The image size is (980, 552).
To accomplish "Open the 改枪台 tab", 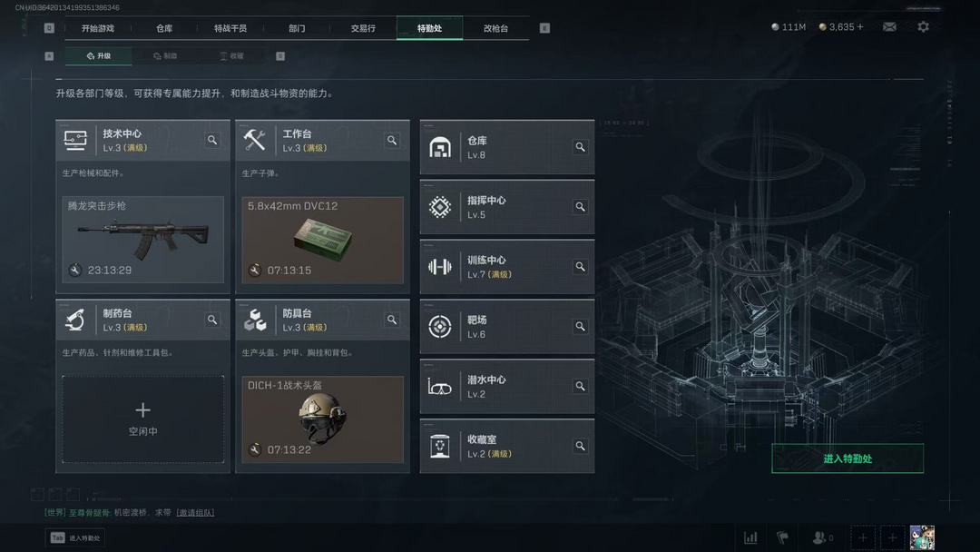I will pos(495,28).
